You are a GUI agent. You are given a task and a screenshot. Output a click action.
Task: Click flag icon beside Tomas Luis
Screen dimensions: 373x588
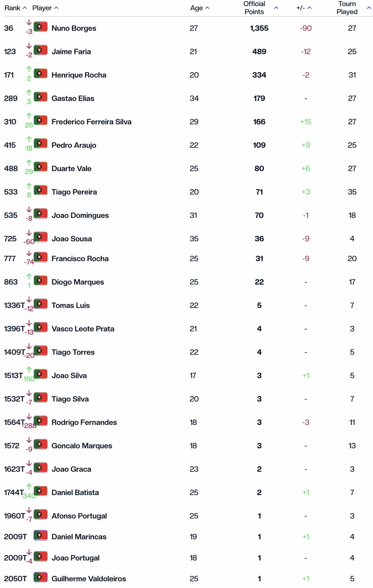tap(40, 304)
